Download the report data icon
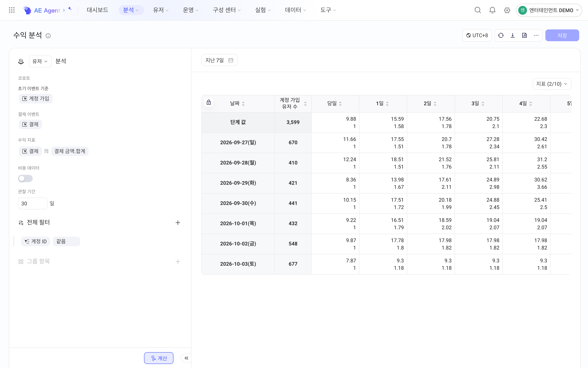 (513, 35)
